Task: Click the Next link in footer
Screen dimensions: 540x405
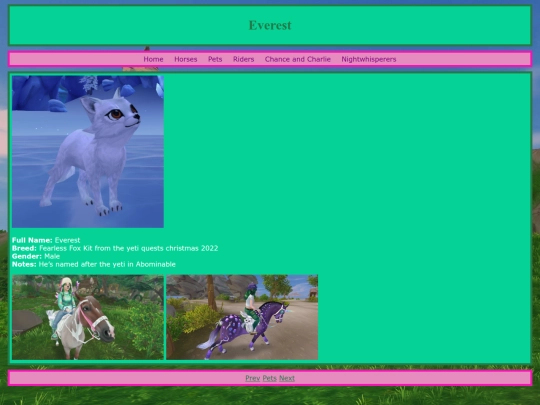Action: [287, 378]
